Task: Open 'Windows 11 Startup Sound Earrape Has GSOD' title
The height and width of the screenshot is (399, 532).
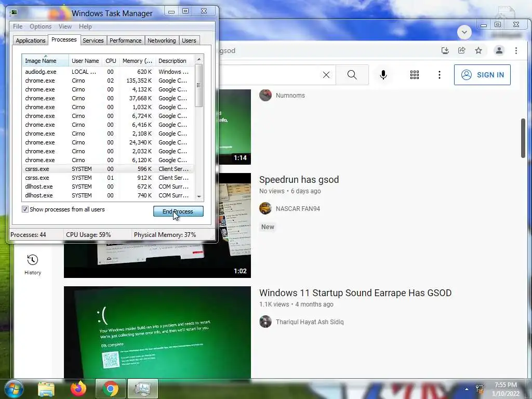Action: (x=355, y=293)
